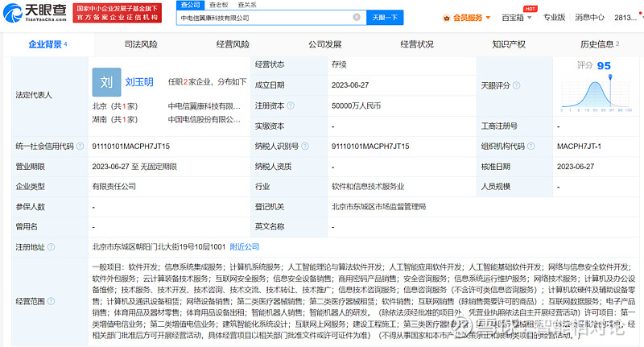Click company type 有限责任公司
644x347 pixels.
pyautogui.click(x=114, y=187)
